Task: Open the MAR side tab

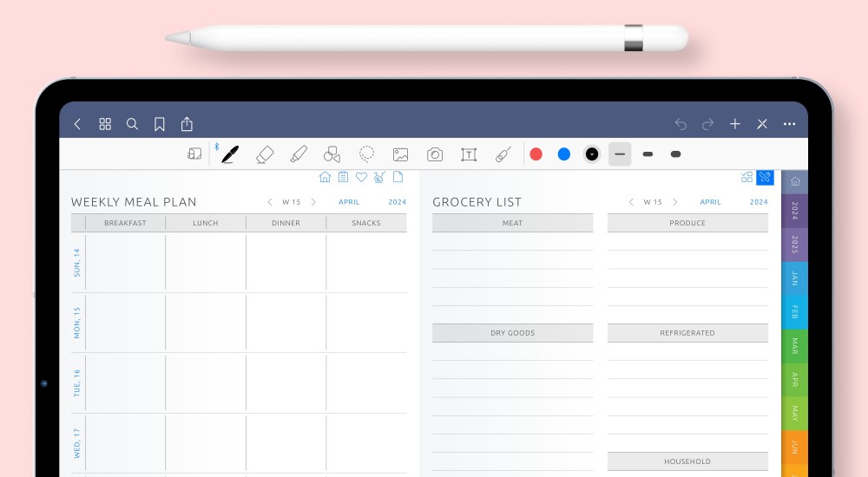Action: pos(795,346)
